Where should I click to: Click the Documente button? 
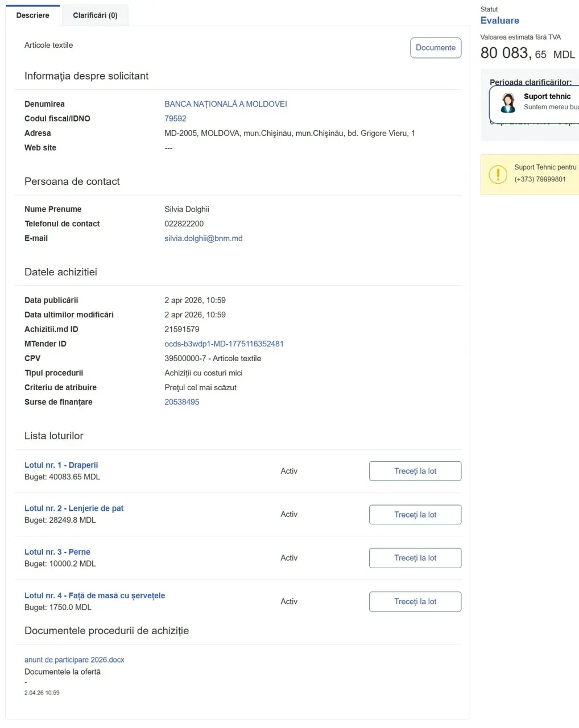(x=436, y=48)
